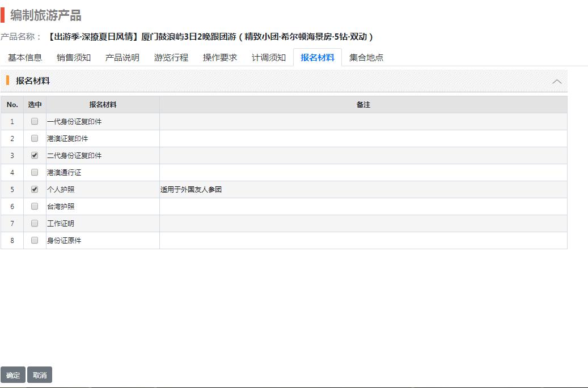Switch to the 基本信息 tab
The height and width of the screenshot is (388, 588).
25,57
